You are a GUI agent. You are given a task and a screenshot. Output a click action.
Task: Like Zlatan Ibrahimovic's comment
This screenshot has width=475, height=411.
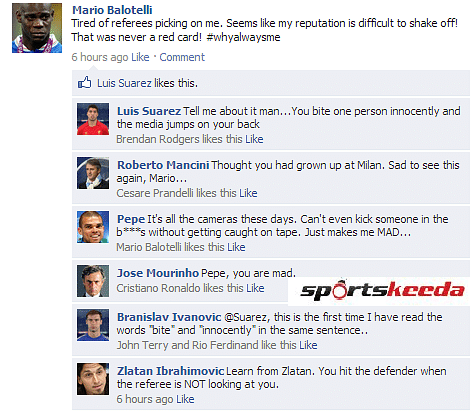click(x=185, y=399)
